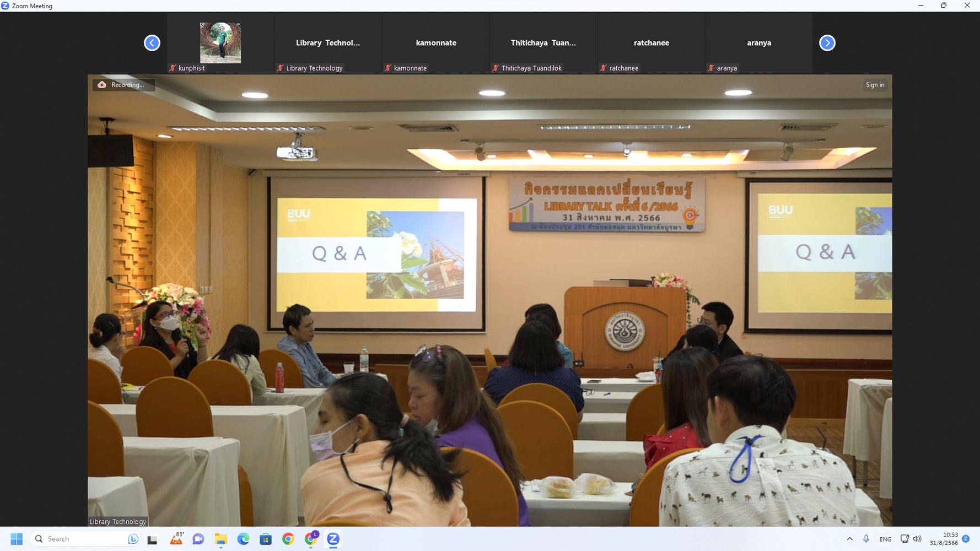Click the red Recording indicator icon

[x=102, y=85]
